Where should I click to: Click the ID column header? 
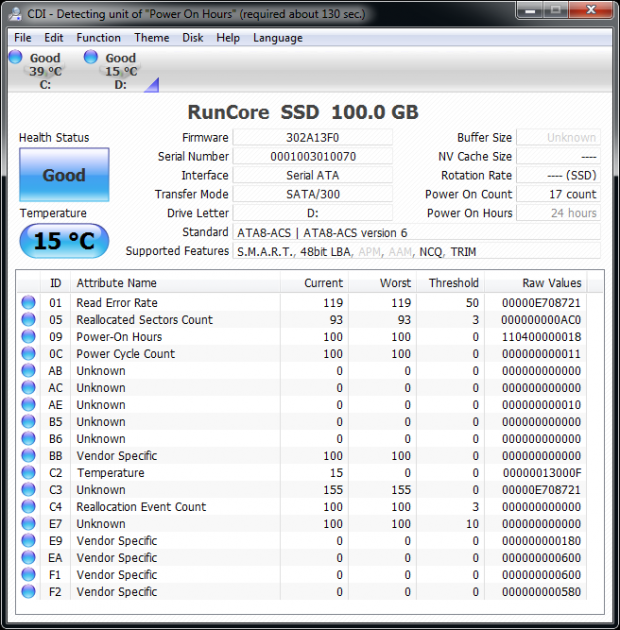tap(55, 283)
